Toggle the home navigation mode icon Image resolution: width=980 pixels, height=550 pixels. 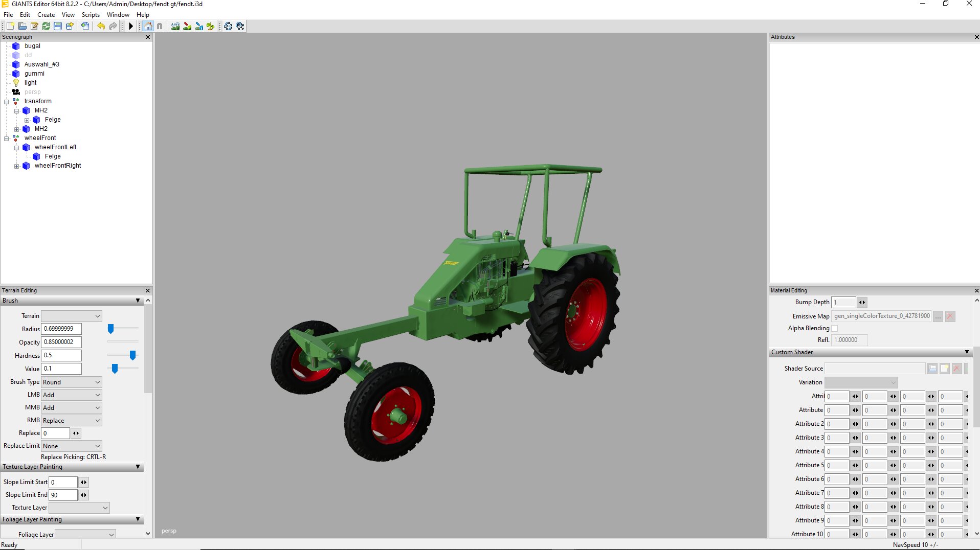point(148,26)
